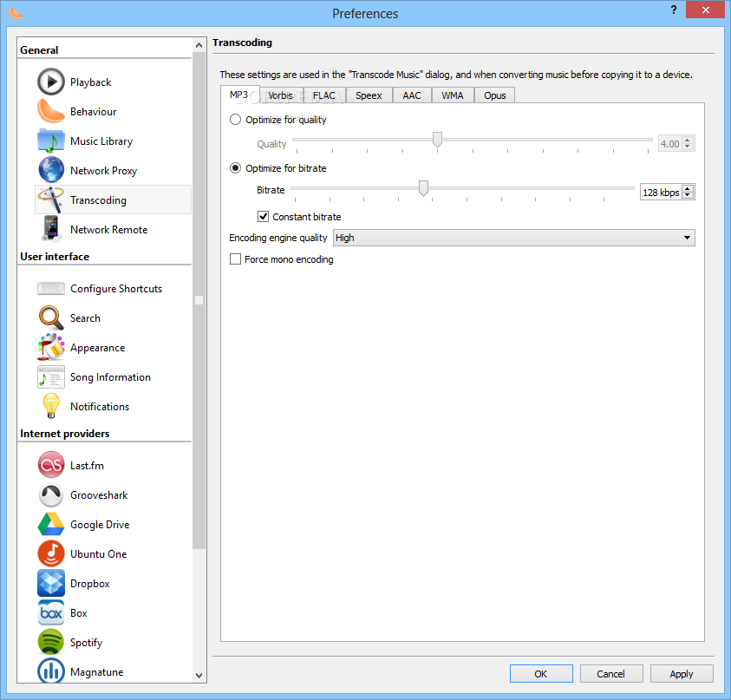This screenshot has width=731, height=700.
Task: Click the Ubuntu One icon
Action: [x=51, y=553]
